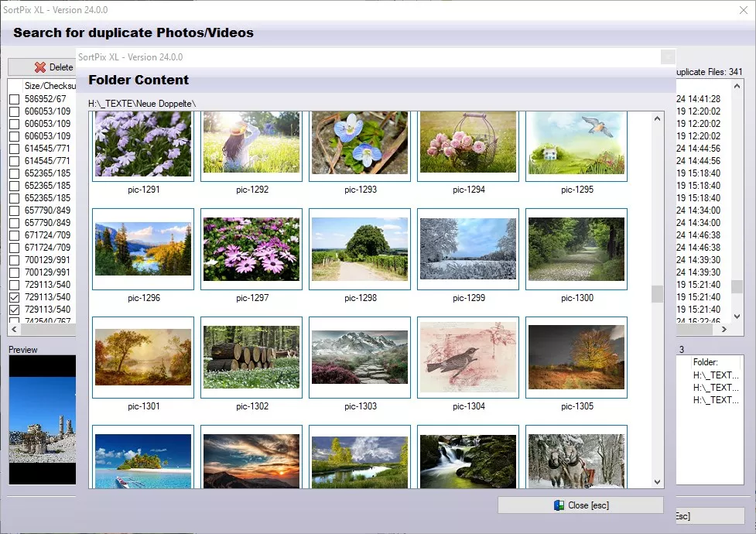Check the box for 586952/67
Viewport: 756px width, 534px height.
pos(13,99)
